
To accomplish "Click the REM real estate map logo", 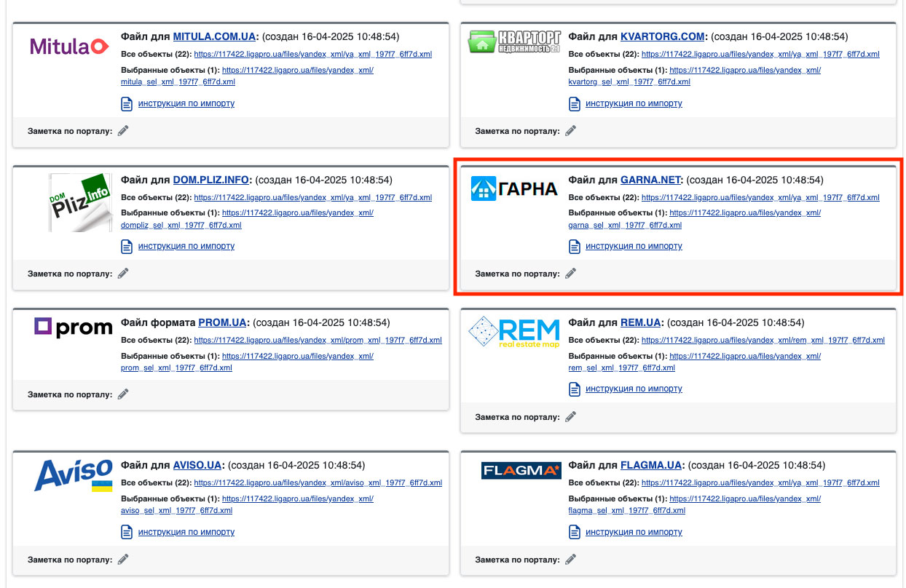I will point(514,332).
